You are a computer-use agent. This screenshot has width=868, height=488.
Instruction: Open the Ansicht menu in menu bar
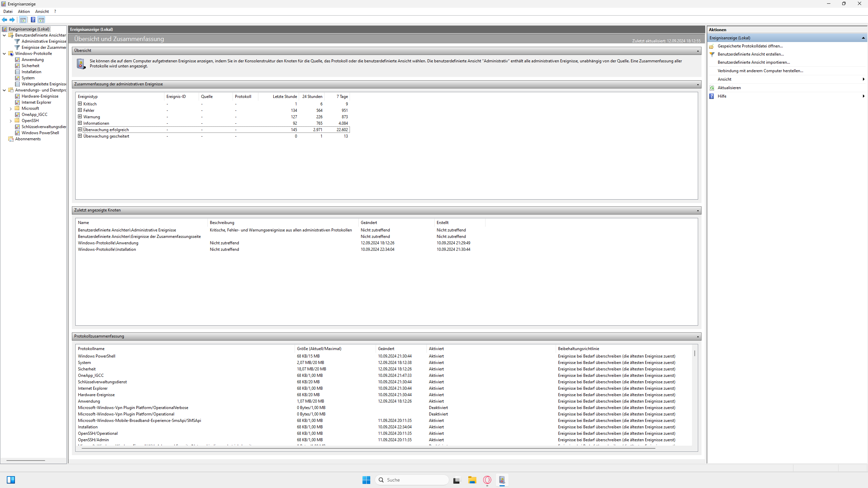42,12
